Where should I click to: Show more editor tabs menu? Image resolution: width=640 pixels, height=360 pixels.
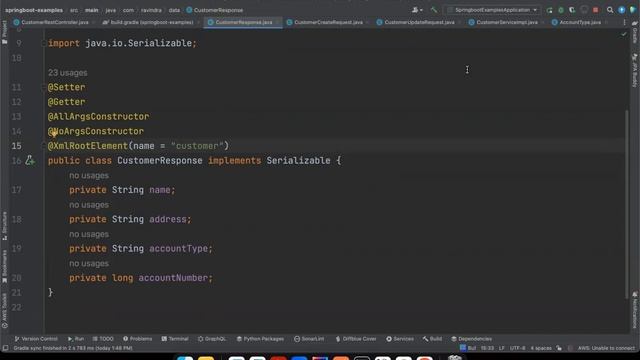point(624,22)
